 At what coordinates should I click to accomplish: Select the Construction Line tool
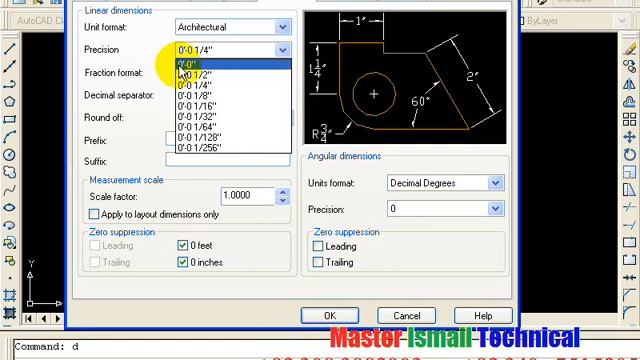point(9,66)
